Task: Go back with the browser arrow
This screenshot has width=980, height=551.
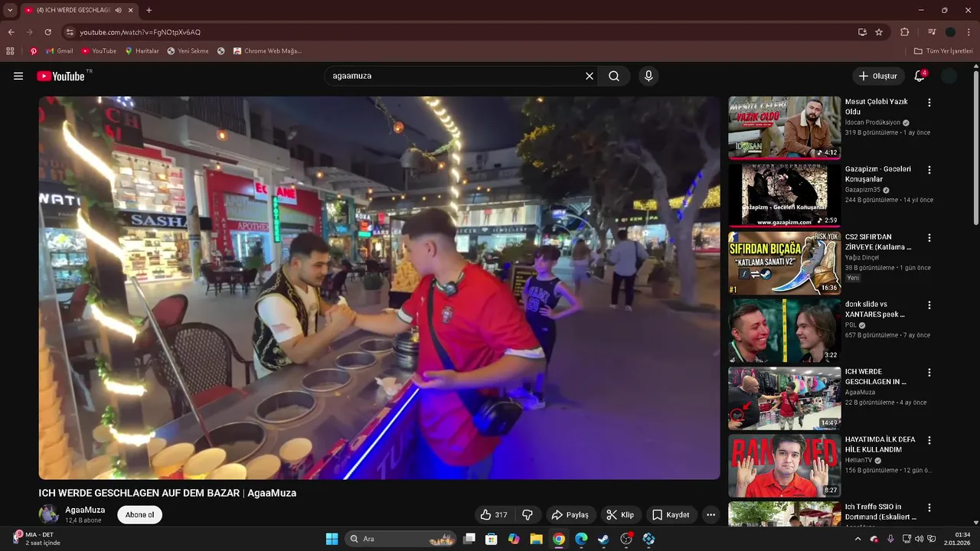Action: point(11,32)
